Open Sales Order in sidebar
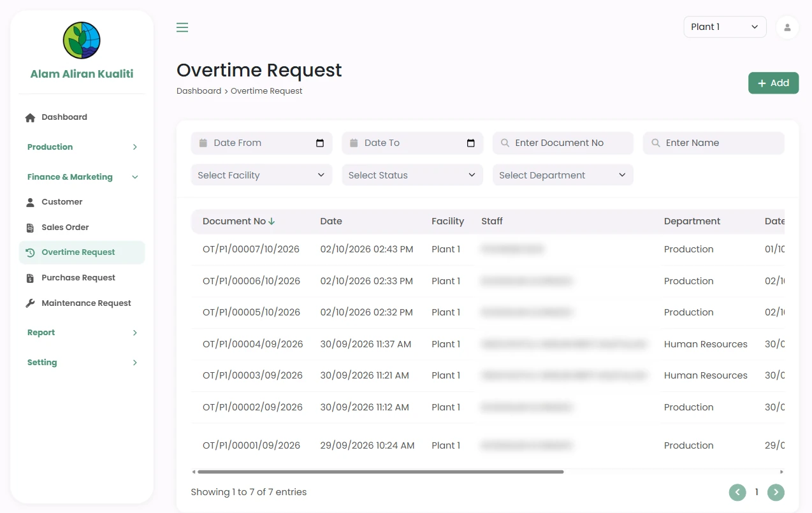The image size is (812, 513). click(x=82, y=228)
